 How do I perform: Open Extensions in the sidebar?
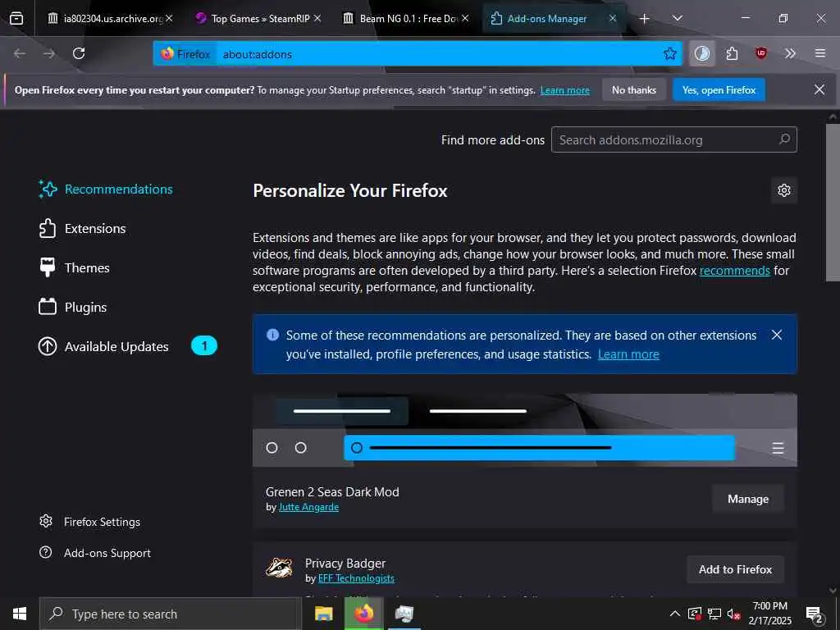(83, 229)
